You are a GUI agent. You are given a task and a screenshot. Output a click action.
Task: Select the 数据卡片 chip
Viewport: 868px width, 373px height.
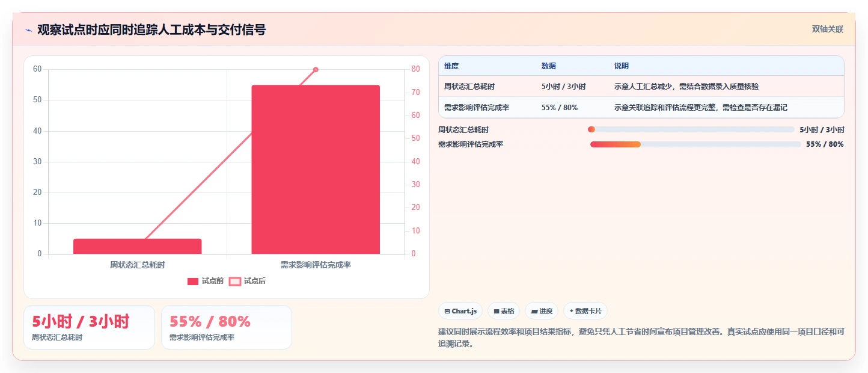[585, 311]
